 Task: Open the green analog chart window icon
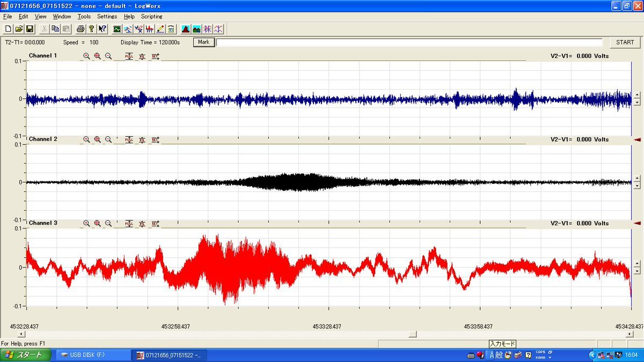pyautogui.click(x=117, y=29)
